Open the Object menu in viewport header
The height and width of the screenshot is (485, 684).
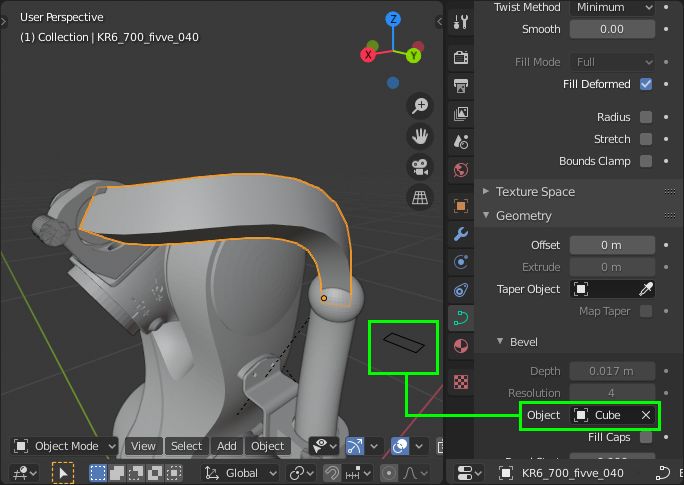(x=267, y=446)
